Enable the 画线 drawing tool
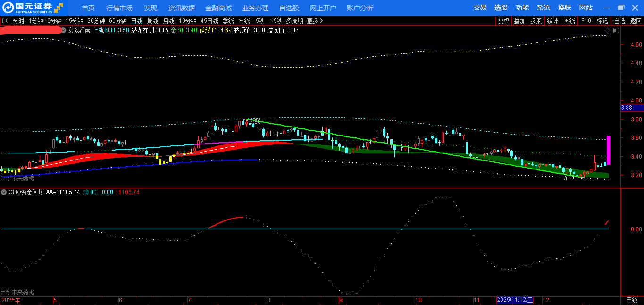Image resolution: width=644 pixels, height=305 pixels. 569,21
